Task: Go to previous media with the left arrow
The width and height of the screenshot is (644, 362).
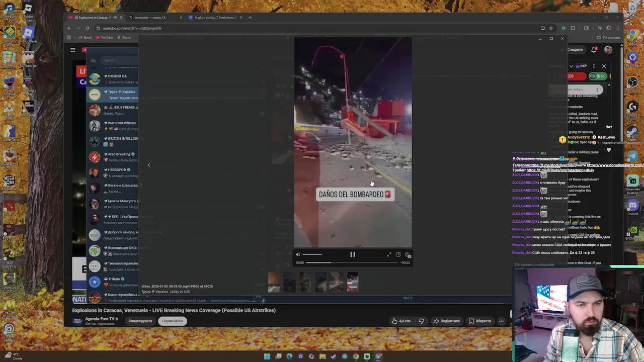Action: click(x=149, y=165)
